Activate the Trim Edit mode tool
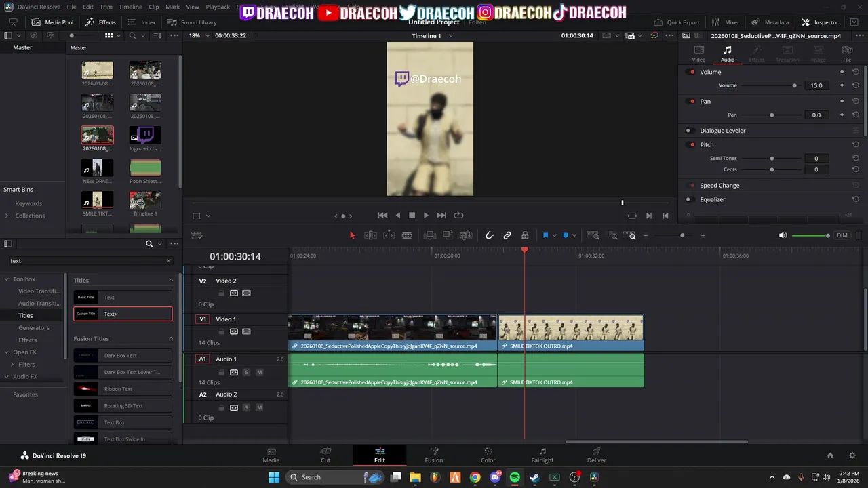This screenshot has width=868, height=488. click(370, 235)
